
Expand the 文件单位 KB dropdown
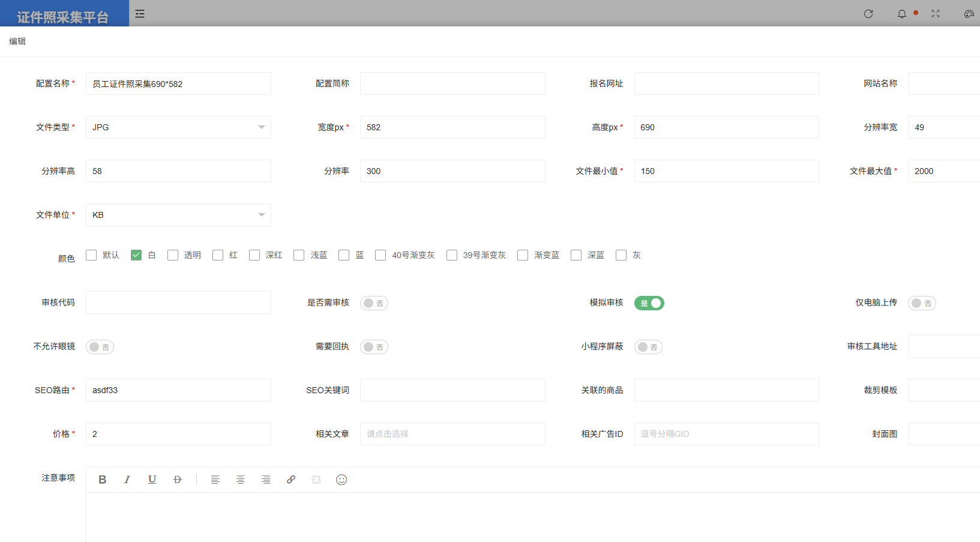[178, 215]
